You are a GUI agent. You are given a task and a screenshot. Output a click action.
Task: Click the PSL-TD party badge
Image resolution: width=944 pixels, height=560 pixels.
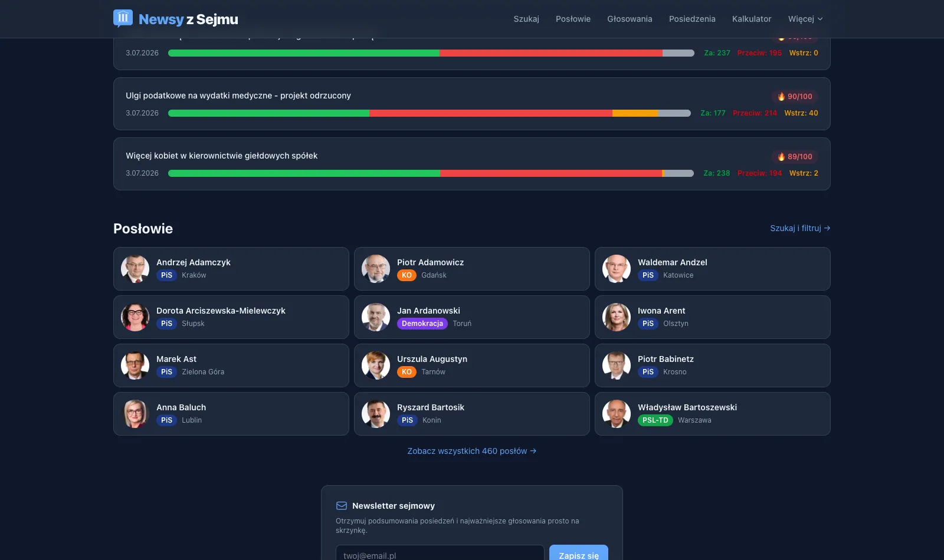click(655, 420)
